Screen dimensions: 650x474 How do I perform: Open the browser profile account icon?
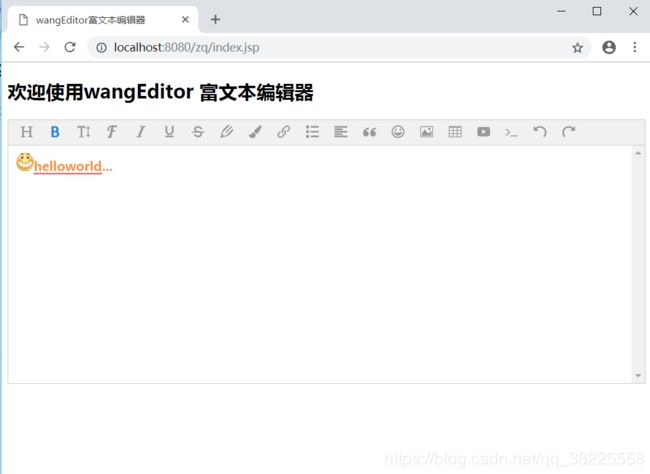pyautogui.click(x=609, y=47)
